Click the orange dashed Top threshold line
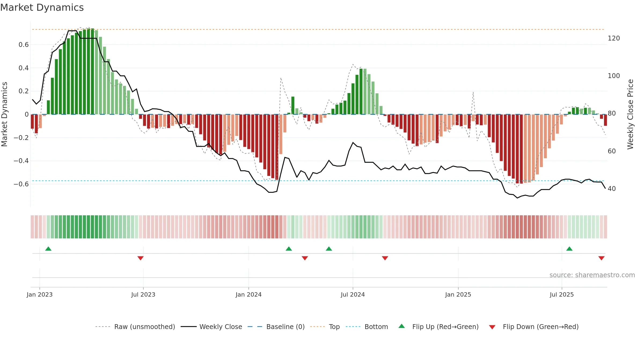 pos(318,29)
